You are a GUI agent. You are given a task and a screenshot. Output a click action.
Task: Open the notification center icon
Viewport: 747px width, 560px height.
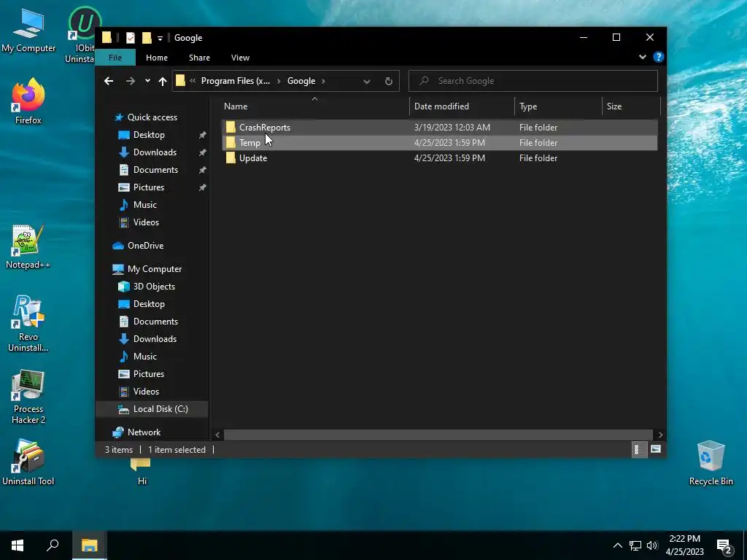tap(724, 545)
